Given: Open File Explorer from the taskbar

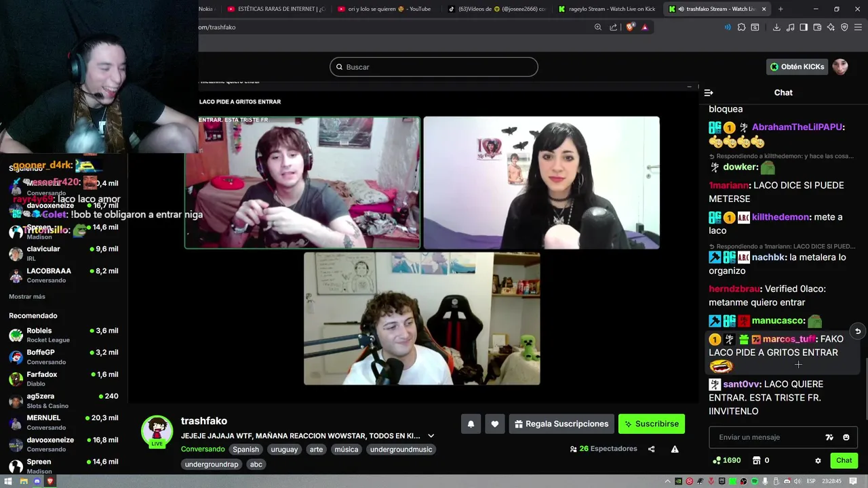Looking at the screenshot, I should 23,481.
